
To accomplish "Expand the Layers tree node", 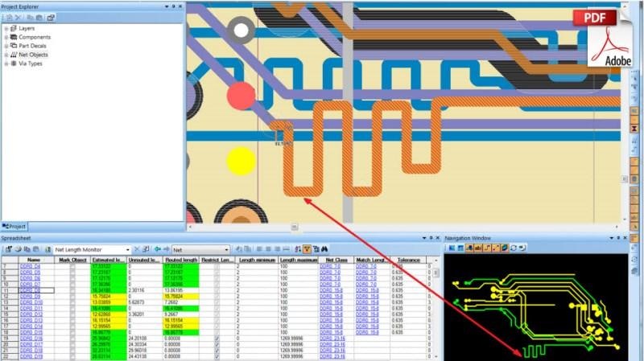I will 6,28.
